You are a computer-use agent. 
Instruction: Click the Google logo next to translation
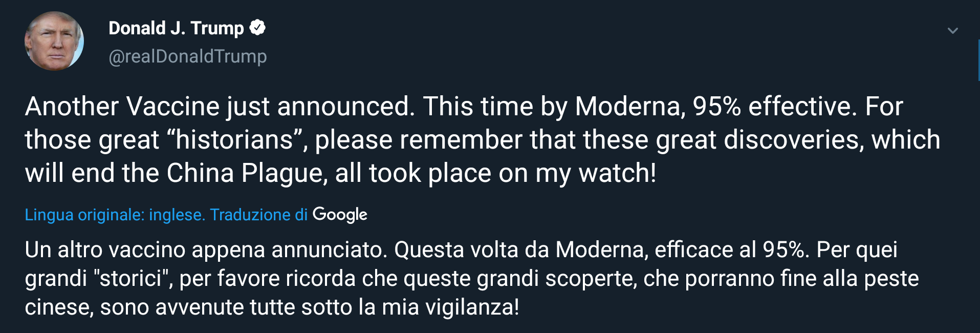340,215
